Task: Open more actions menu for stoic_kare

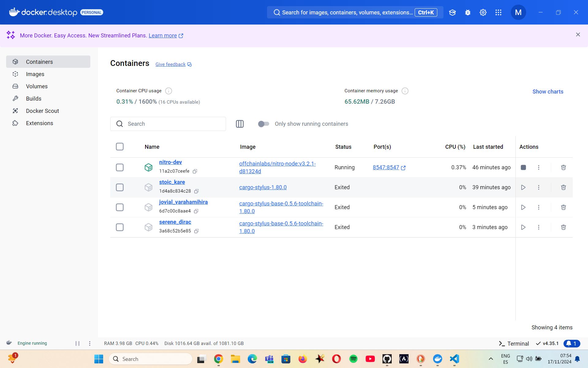Action: click(539, 187)
